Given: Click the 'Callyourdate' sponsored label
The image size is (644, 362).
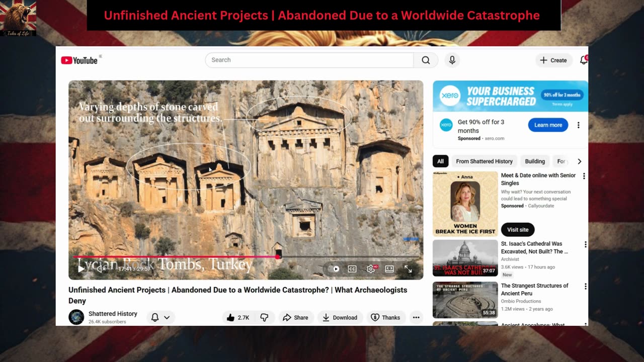Looking at the screenshot, I should coord(542,206).
